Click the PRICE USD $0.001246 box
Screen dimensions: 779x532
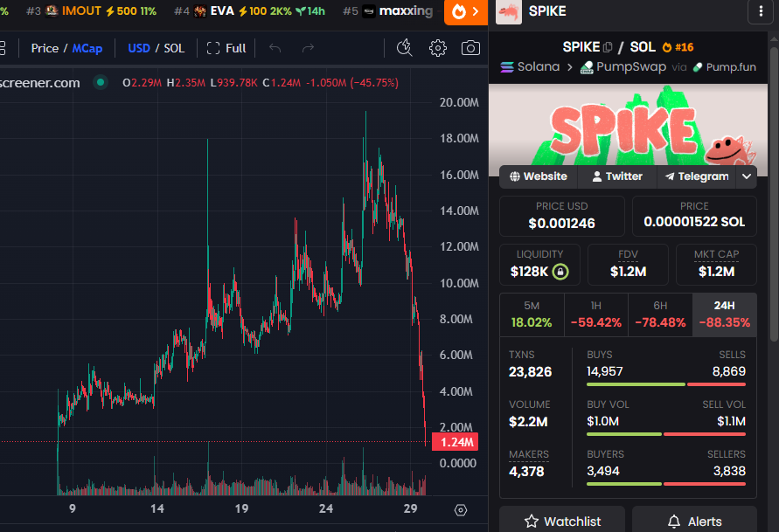(x=562, y=216)
